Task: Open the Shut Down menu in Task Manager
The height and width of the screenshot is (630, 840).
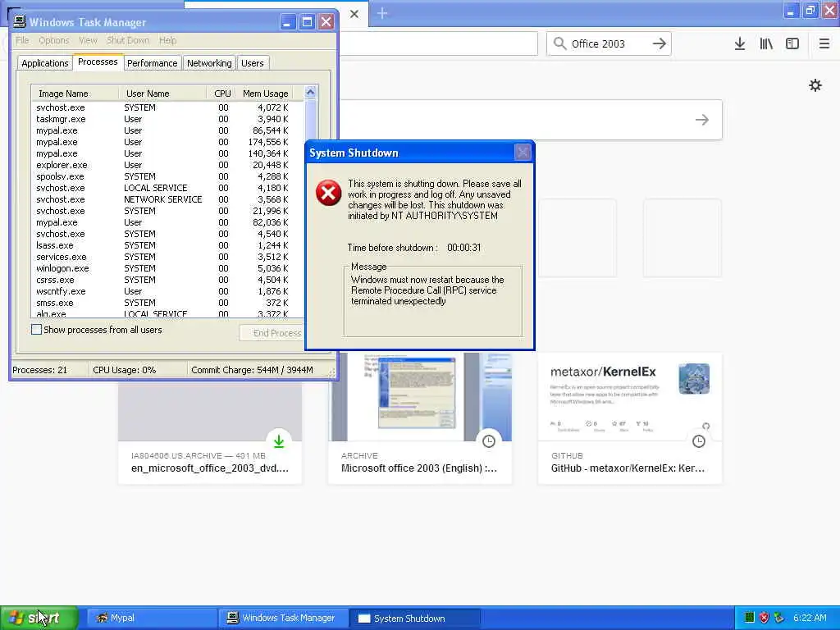Action: point(127,40)
